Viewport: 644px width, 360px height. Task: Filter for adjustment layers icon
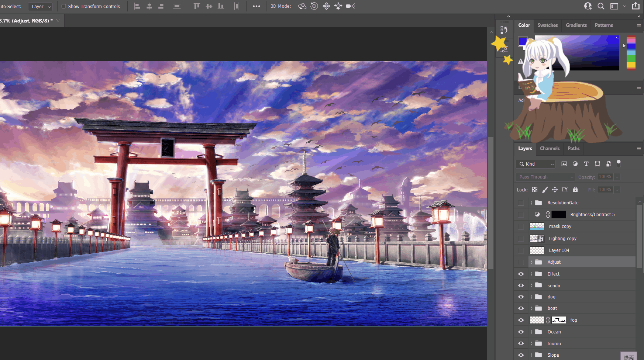tap(575, 164)
